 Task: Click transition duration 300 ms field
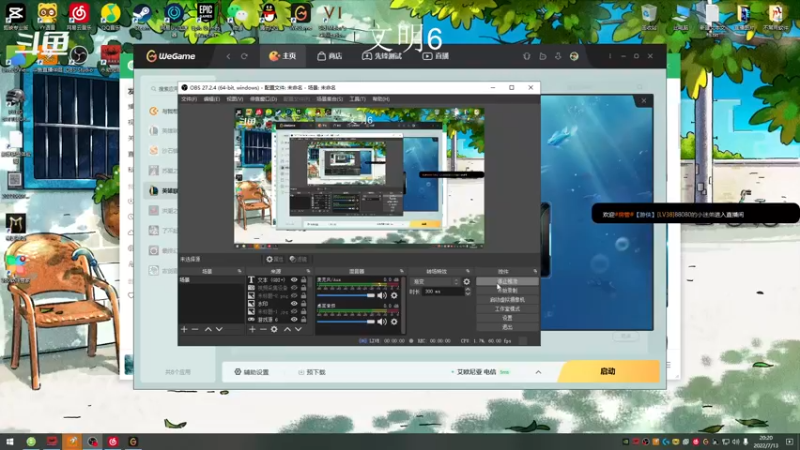[443, 292]
